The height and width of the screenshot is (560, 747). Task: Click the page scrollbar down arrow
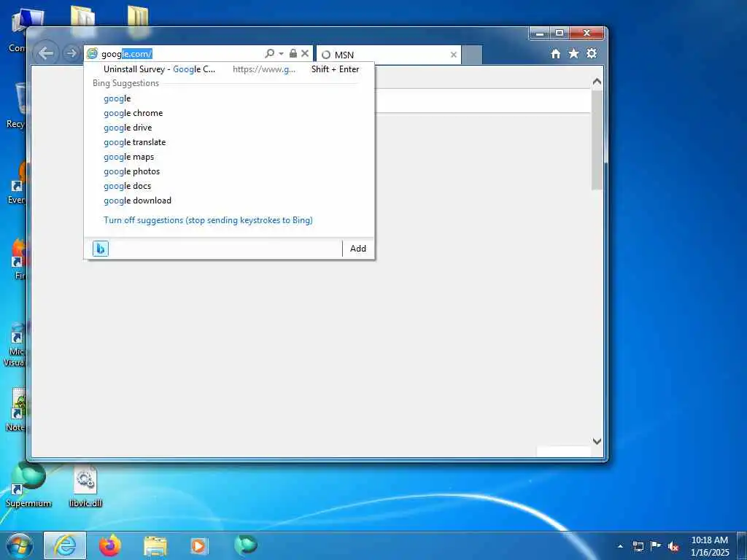[597, 441]
